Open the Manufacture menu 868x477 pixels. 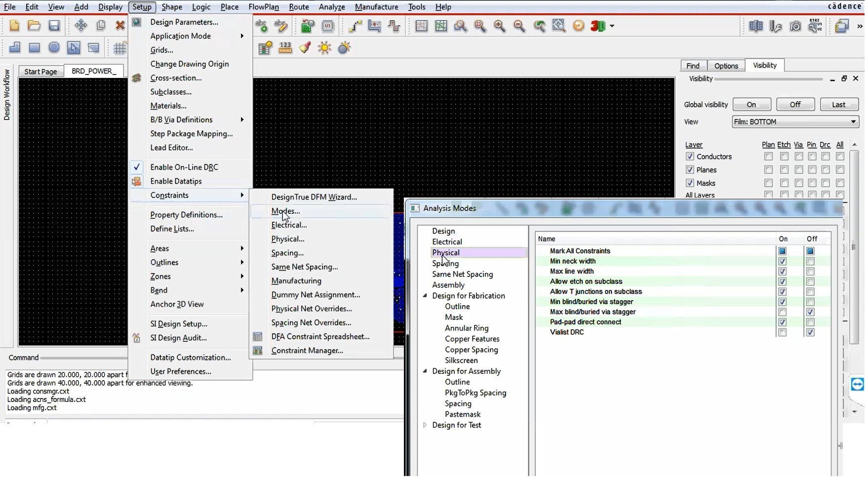click(x=377, y=7)
